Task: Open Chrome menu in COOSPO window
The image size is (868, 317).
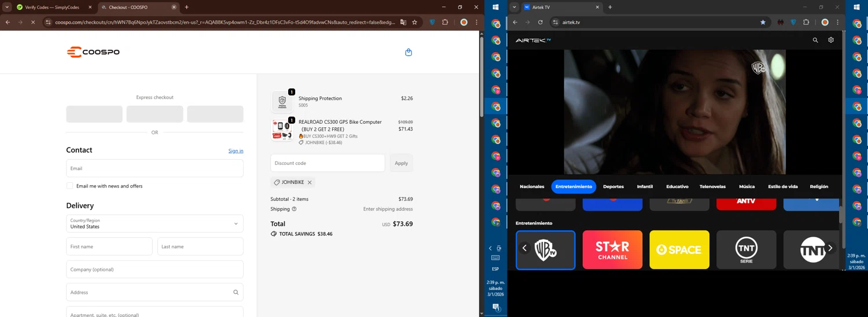Action: click(476, 22)
